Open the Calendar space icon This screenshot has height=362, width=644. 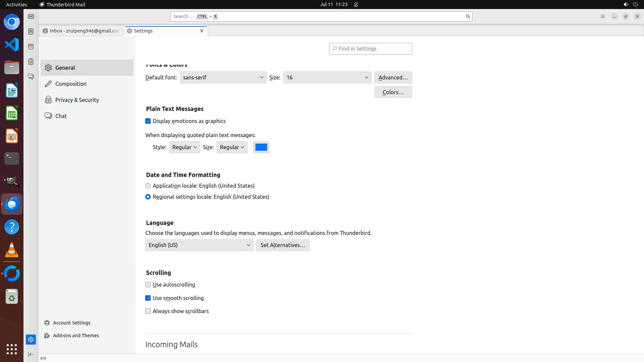[x=31, y=47]
